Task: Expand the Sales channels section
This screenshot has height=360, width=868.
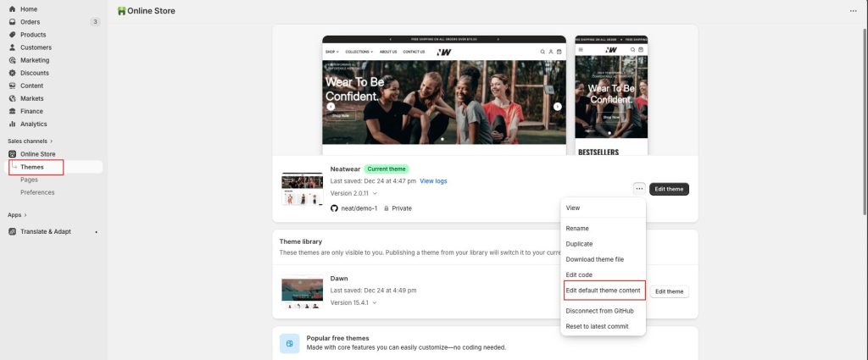Action: click(x=51, y=141)
